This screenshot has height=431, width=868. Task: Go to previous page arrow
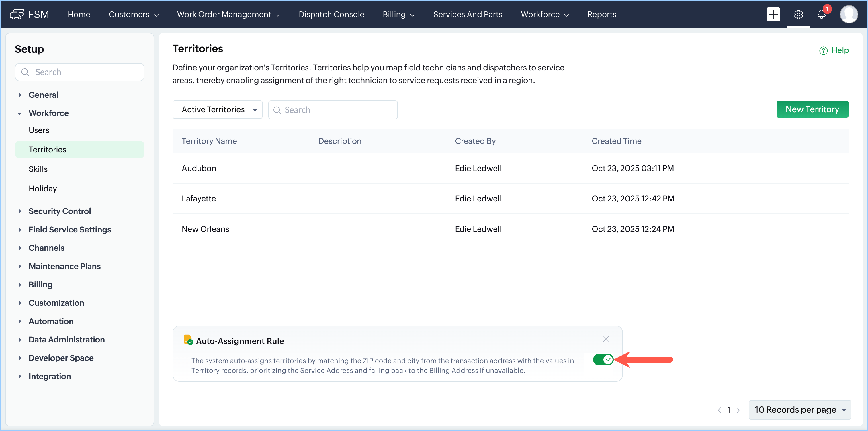tap(720, 410)
